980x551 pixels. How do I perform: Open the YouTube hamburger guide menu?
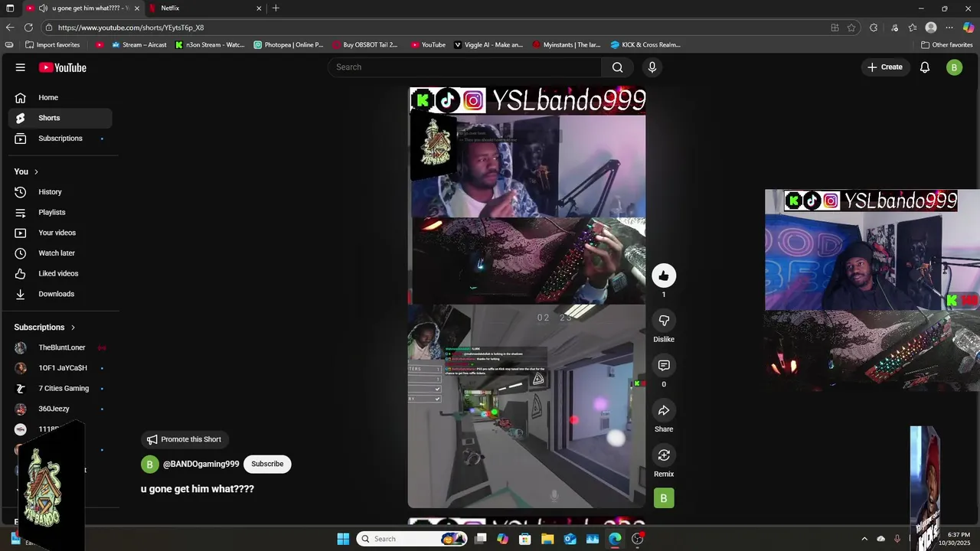(21, 67)
